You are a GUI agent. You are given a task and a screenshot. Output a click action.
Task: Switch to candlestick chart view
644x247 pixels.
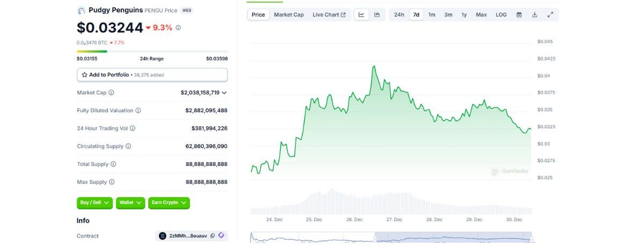(x=377, y=14)
